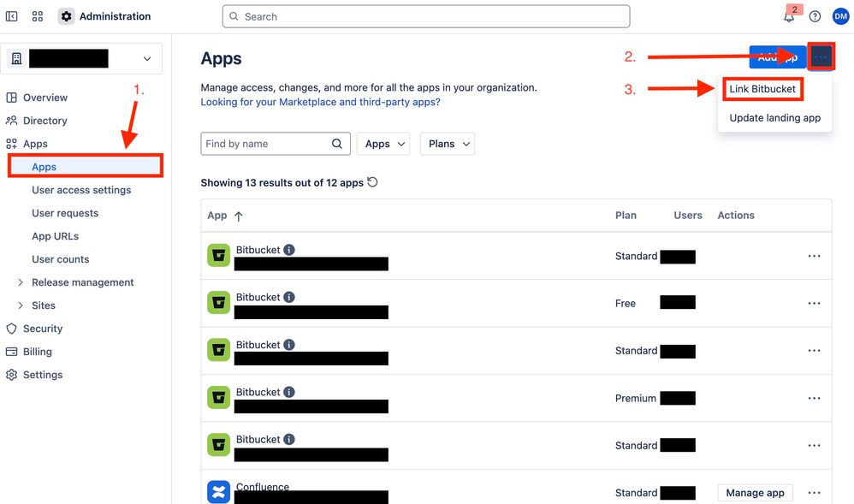Open Settings in the sidebar
This screenshot has height=504, width=854.
click(x=43, y=375)
